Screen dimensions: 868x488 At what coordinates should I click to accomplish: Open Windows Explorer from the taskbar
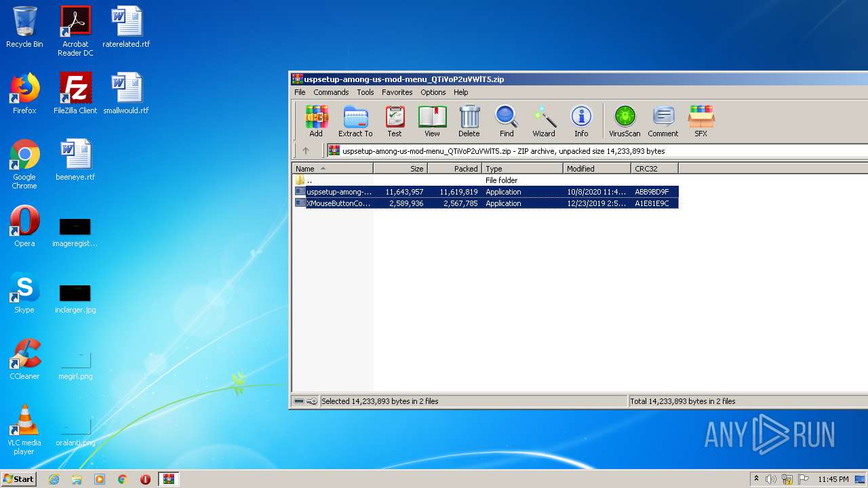tap(77, 479)
